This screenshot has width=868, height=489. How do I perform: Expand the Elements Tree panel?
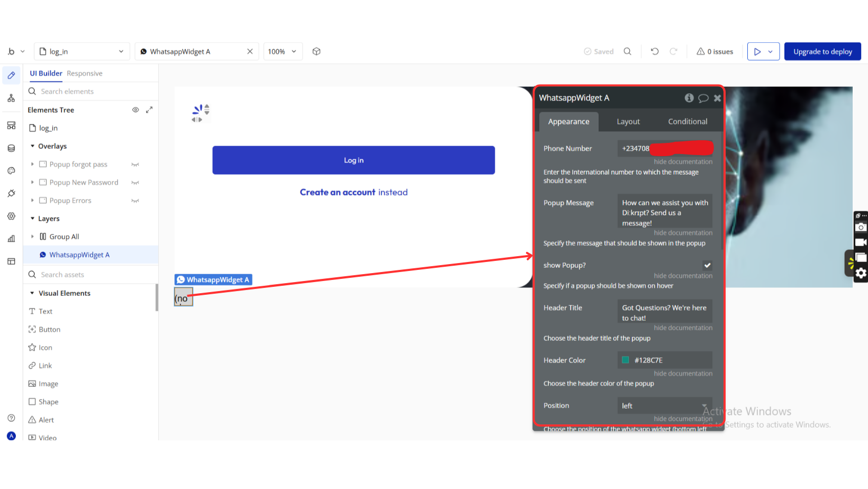(149, 110)
